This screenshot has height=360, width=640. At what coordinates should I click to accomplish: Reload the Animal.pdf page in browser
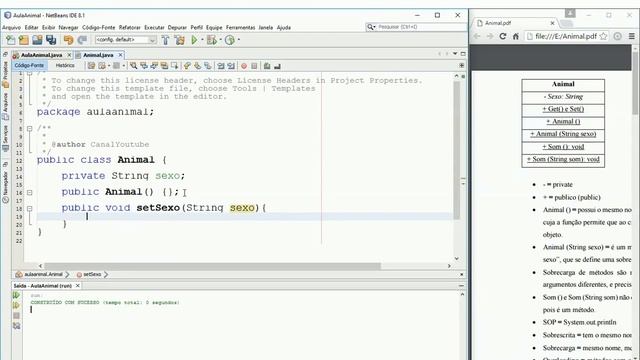(x=503, y=36)
